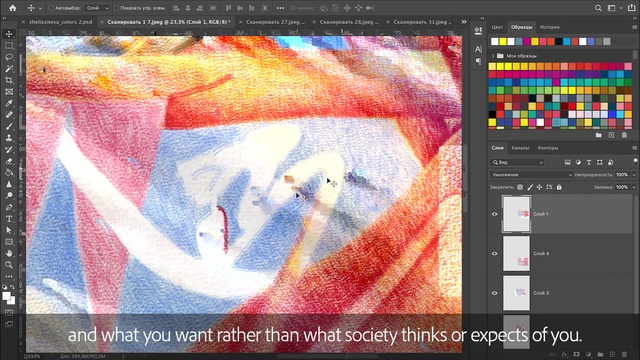Select the Crop tool
This screenshot has width=640, height=360.
pos(9,80)
